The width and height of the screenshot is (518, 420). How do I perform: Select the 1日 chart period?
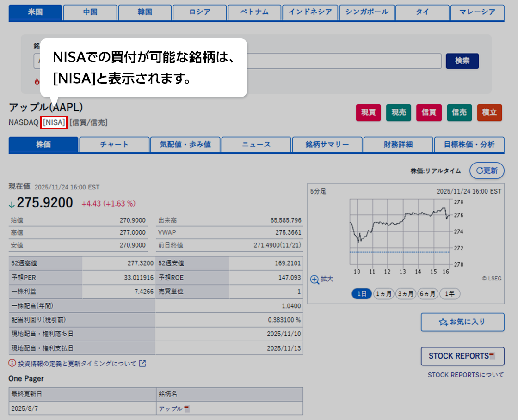[362, 294]
